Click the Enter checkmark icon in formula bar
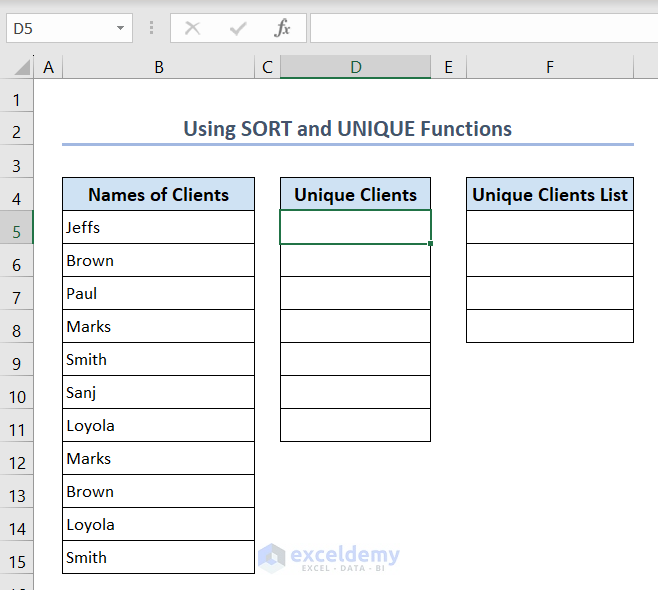 238,28
